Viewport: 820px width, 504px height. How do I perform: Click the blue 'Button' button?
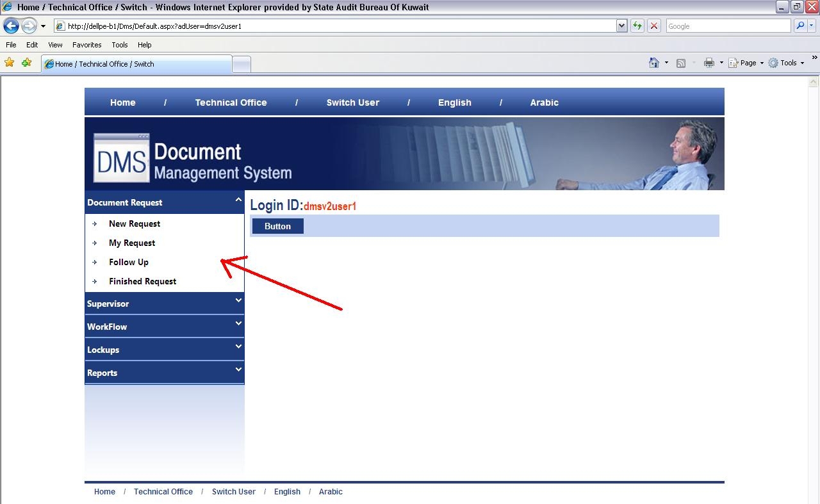click(277, 226)
